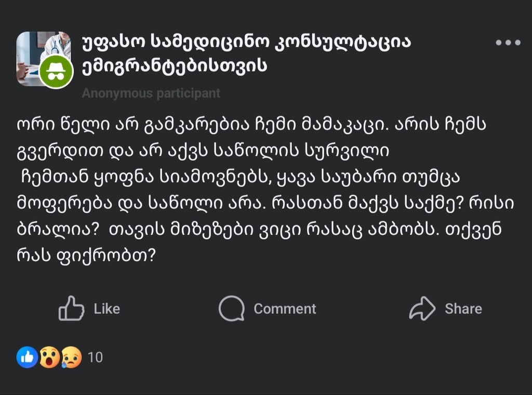The width and height of the screenshot is (532, 395).
Task: Click the Anonymous participant label
Action: [x=151, y=93]
